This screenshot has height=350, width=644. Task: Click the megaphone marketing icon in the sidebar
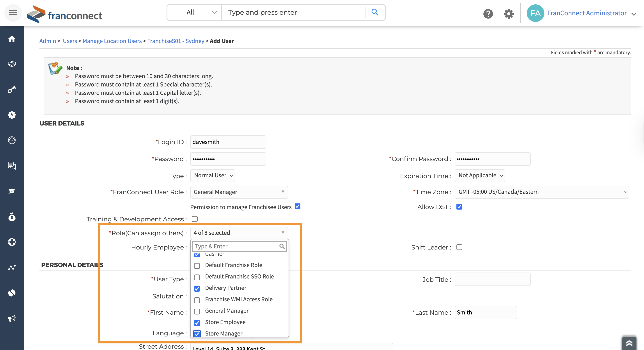tap(12, 318)
